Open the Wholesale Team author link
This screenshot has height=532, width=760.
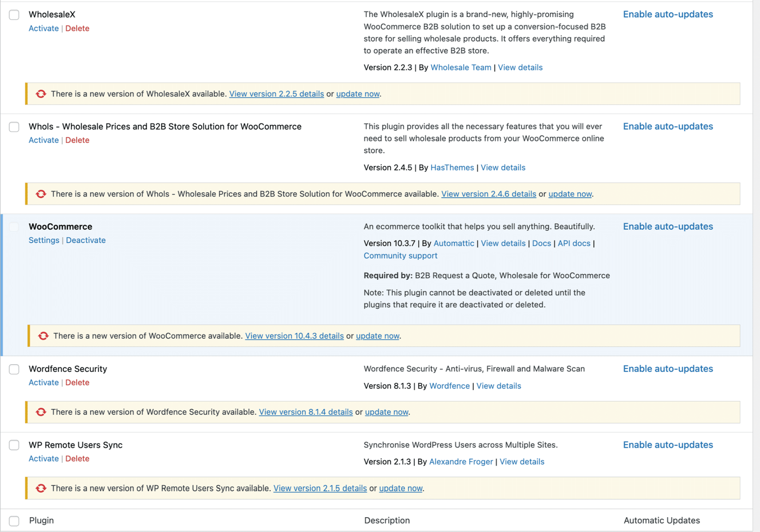tap(461, 67)
